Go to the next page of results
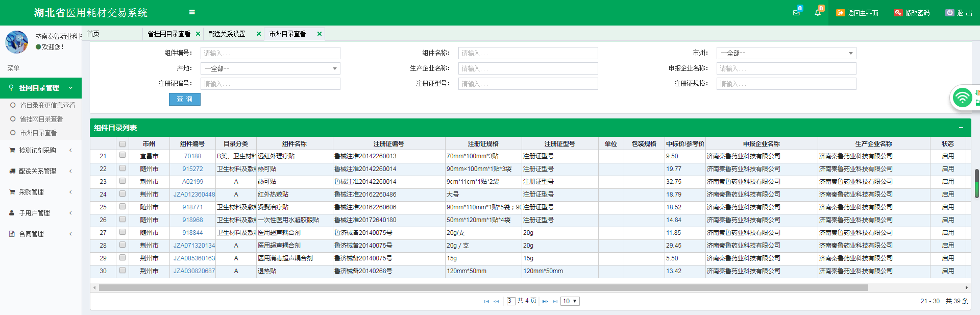This screenshot has width=980, height=315. click(x=545, y=301)
